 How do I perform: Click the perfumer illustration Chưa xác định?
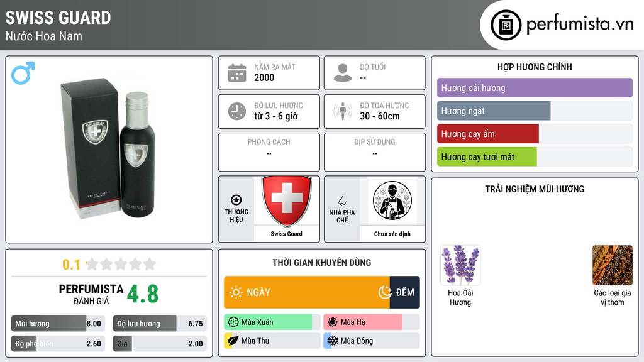click(x=392, y=200)
